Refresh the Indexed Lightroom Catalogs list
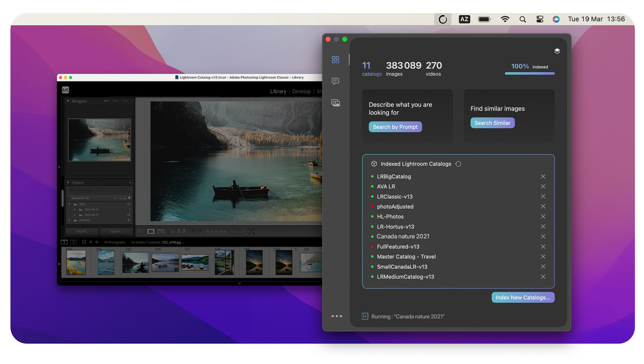644x364 pixels. pos(458,164)
